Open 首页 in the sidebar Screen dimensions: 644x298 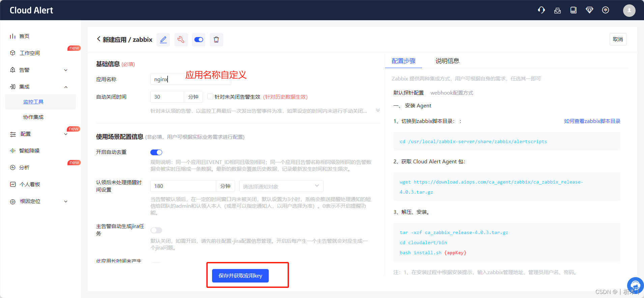click(24, 36)
